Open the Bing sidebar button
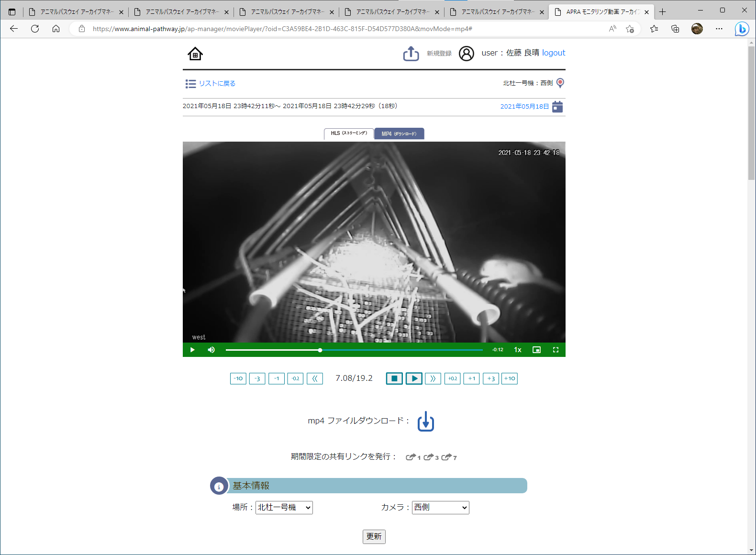756x555 pixels. tap(742, 29)
